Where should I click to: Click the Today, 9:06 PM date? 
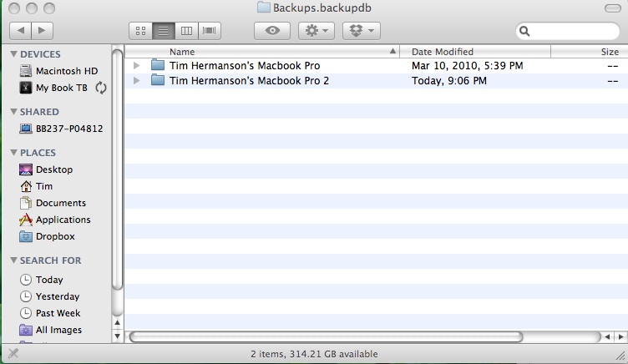[449, 81]
